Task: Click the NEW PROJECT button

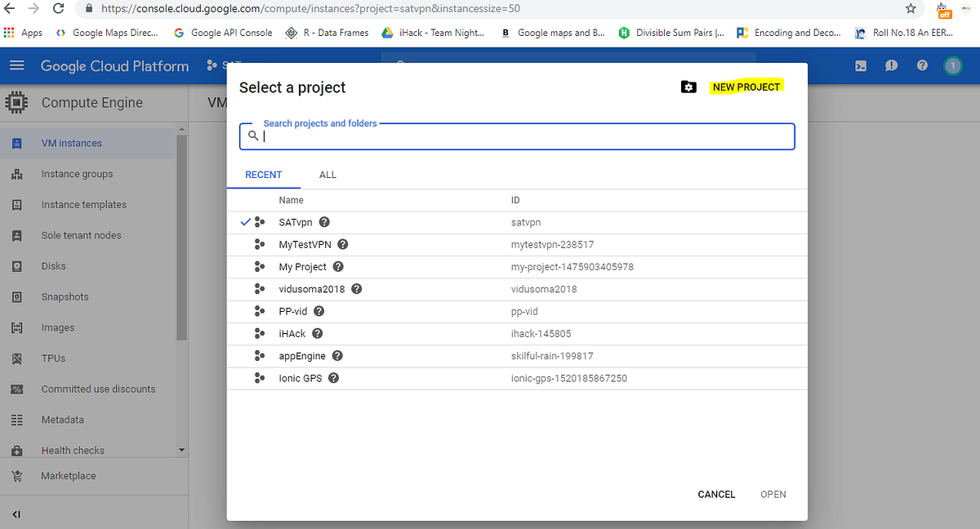Action: pos(746,87)
